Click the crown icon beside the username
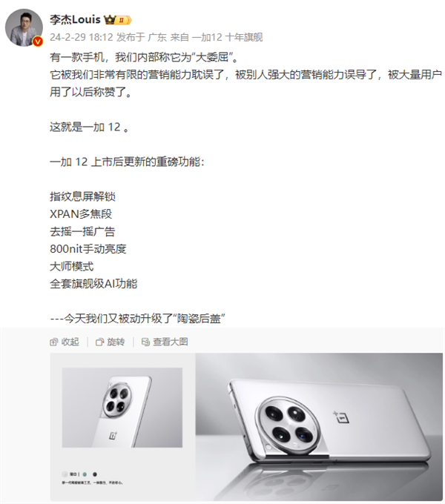 110,20
